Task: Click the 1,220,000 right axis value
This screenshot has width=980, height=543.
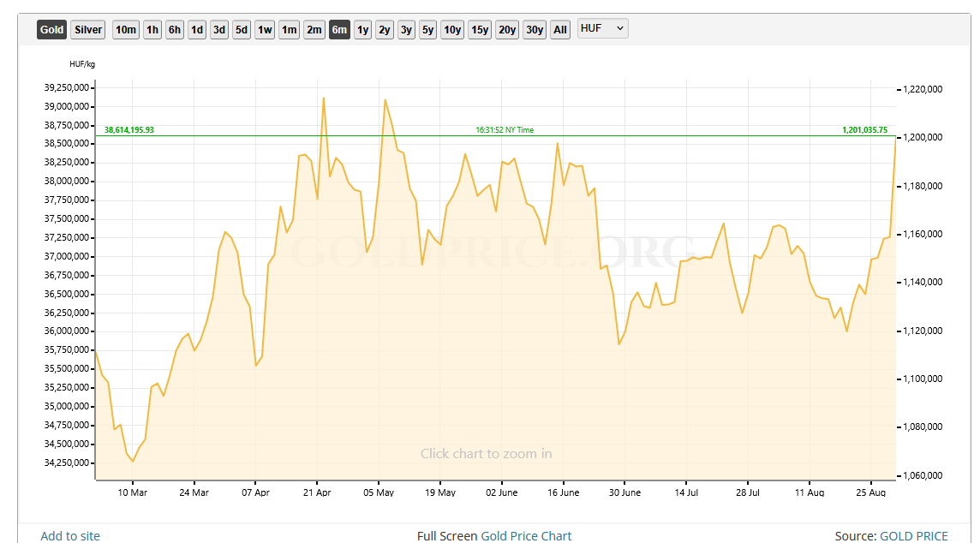Action: [923, 89]
